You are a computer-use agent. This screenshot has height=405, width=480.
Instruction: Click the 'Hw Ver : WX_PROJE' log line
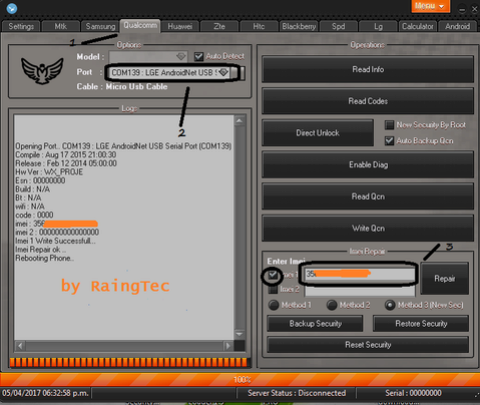(x=49, y=172)
